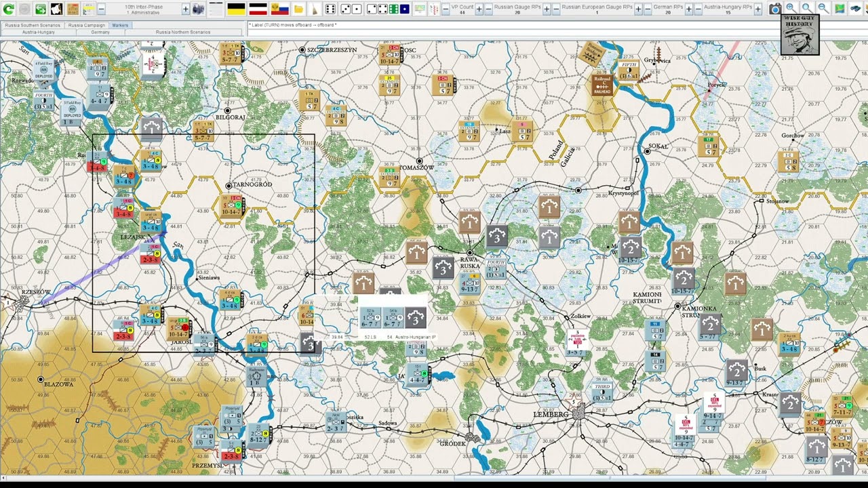Select the 10-14-7 unit near Tarnogrod

[232, 205]
